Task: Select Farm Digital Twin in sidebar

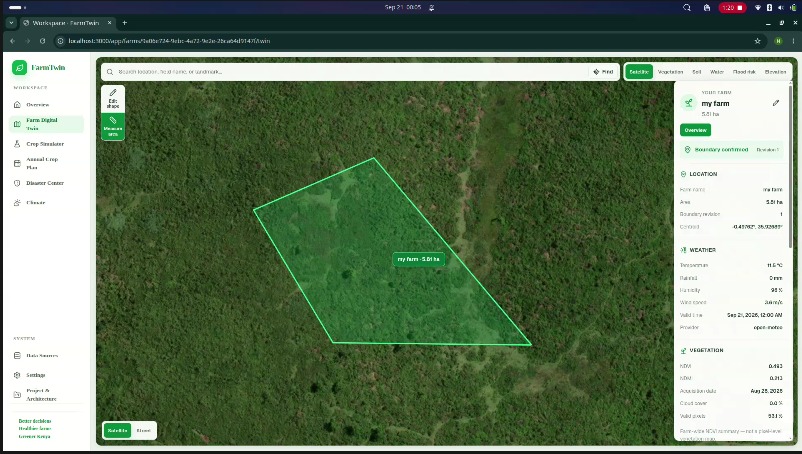Action: (x=46, y=124)
